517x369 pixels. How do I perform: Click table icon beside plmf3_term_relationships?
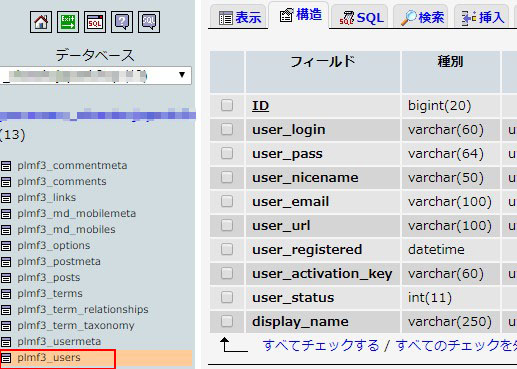6,310
